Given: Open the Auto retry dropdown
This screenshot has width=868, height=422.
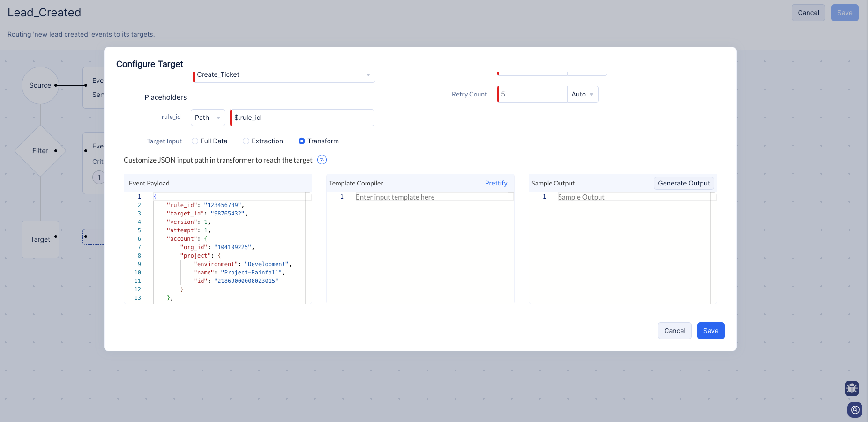Looking at the screenshot, I should (x=582, y=94).
